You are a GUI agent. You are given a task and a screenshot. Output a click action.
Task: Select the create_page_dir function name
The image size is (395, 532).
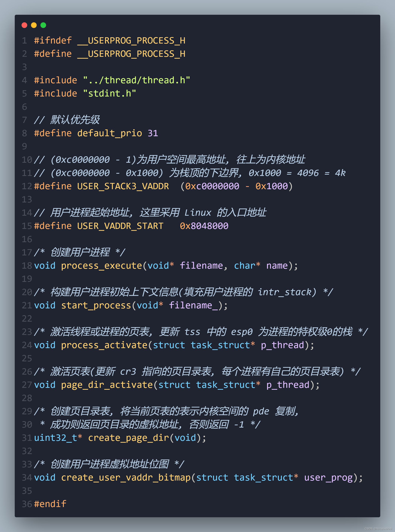[129, 438]
